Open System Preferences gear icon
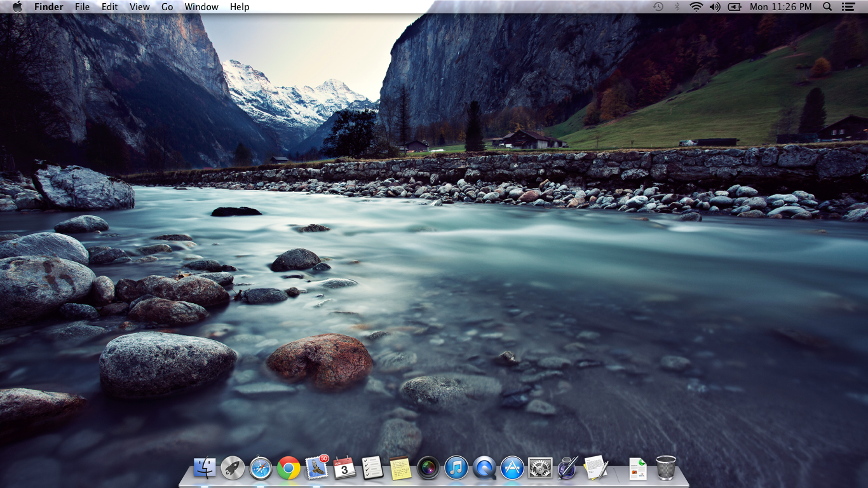This screenshot has width=868, height=488. 540,468
